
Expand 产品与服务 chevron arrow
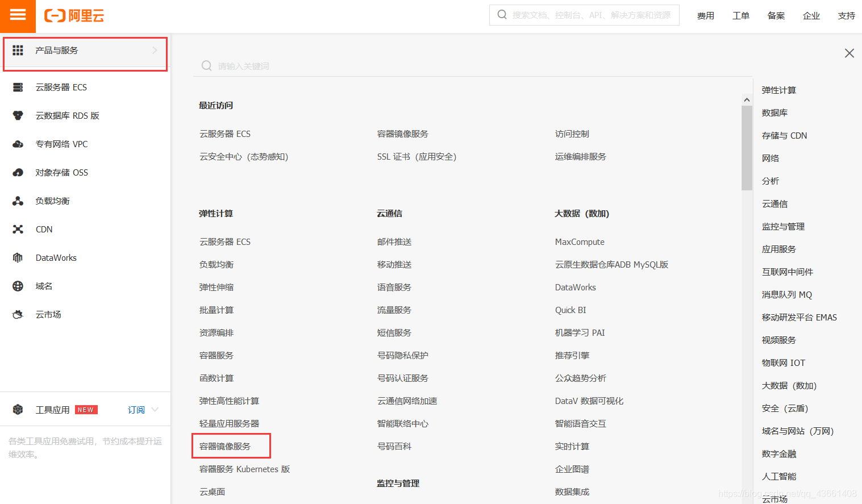[x=155, y=51]
